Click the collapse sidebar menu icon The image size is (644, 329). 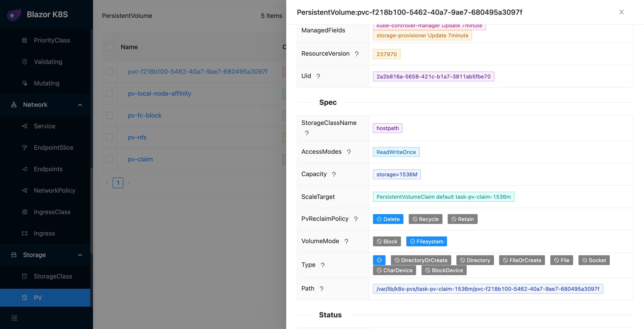pyautogui.click(x=14, y=318)
